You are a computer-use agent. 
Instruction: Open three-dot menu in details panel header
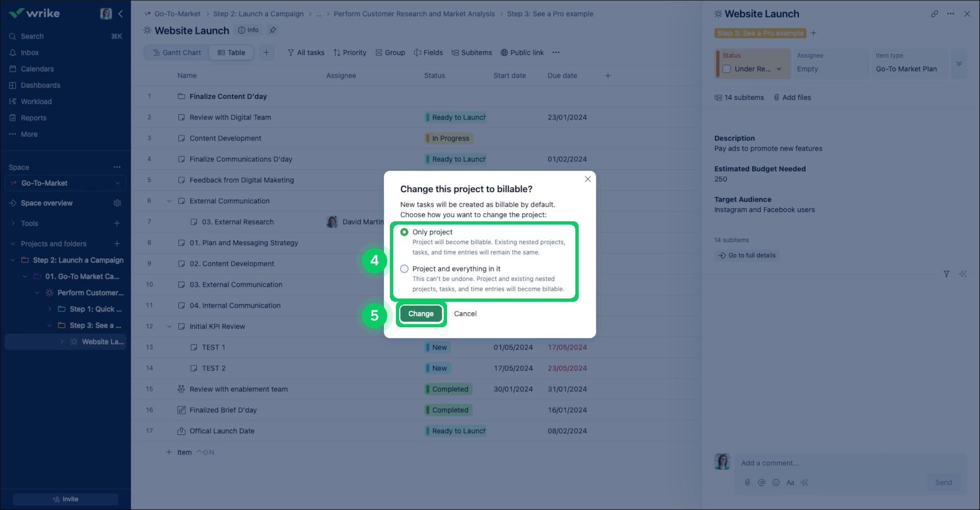(x=951, y=14)
